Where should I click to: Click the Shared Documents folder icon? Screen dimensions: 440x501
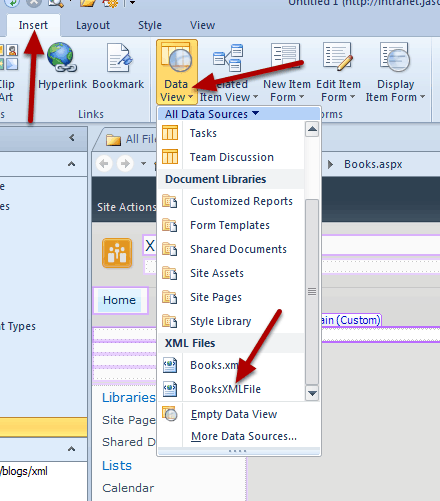pos(170,249)
